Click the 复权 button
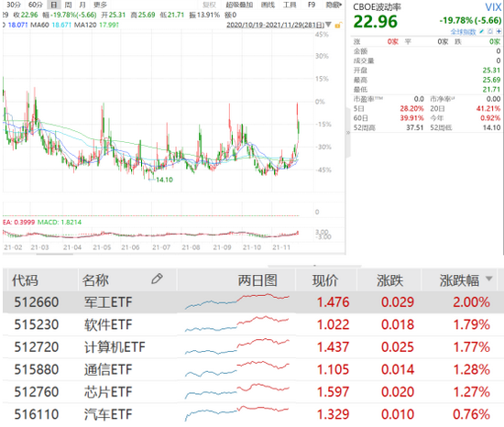This screenshot has height=427, width=504. pyautogui.click(x=209, y=5)
